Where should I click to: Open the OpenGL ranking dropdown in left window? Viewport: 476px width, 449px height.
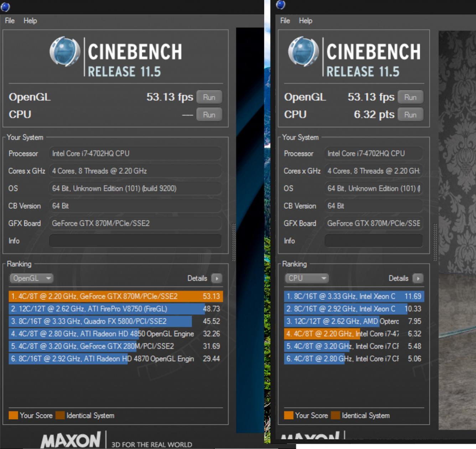[31, 278]
